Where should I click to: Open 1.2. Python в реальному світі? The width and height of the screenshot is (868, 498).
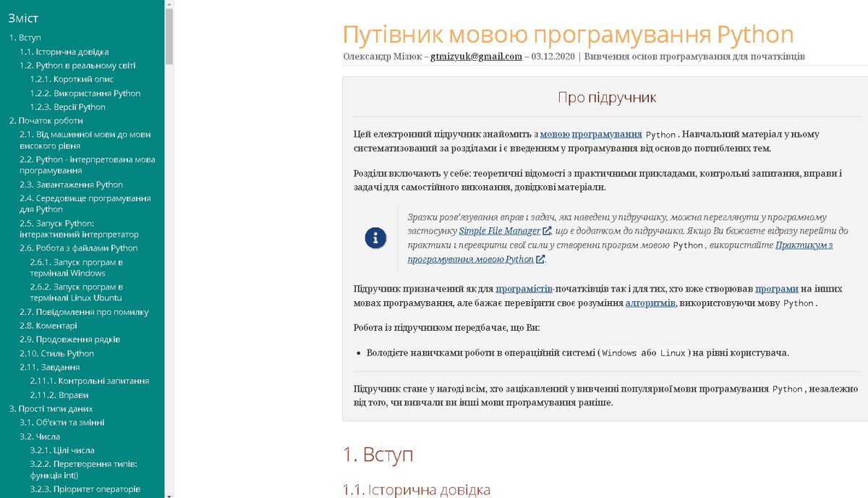point(77,65)
